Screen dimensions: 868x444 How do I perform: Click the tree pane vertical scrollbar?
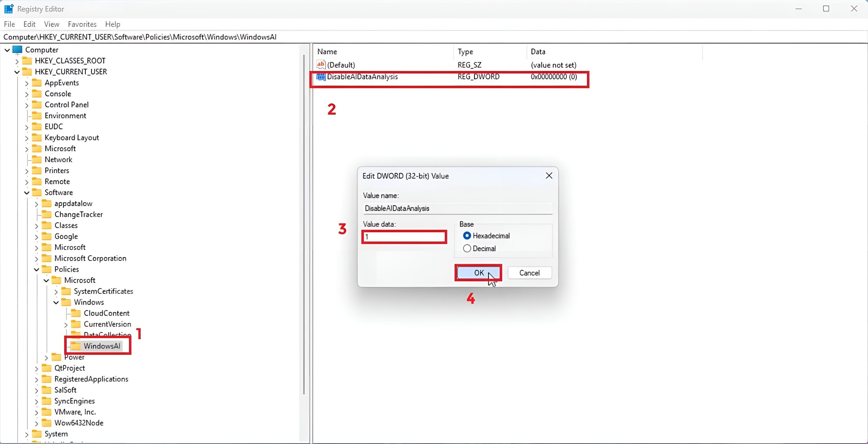coord(304,224)
